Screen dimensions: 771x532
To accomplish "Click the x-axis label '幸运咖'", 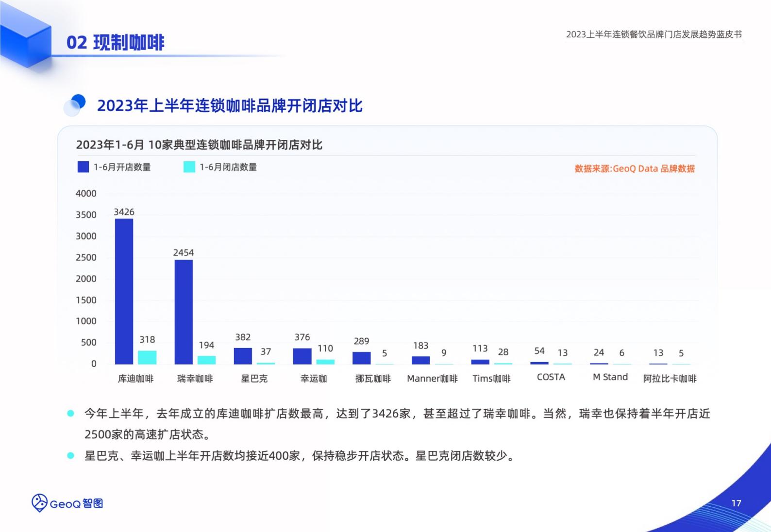I will (314, 378).
